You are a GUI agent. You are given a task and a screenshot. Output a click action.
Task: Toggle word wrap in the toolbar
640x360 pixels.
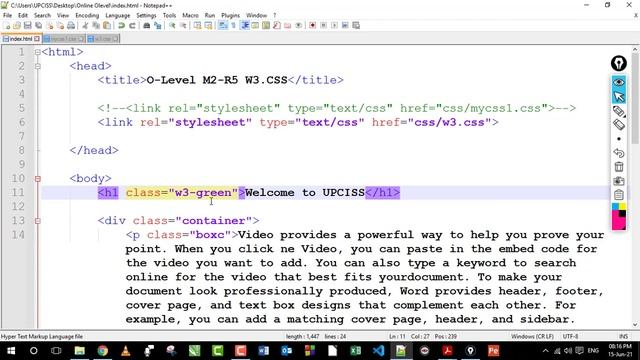tap(223, 25)
